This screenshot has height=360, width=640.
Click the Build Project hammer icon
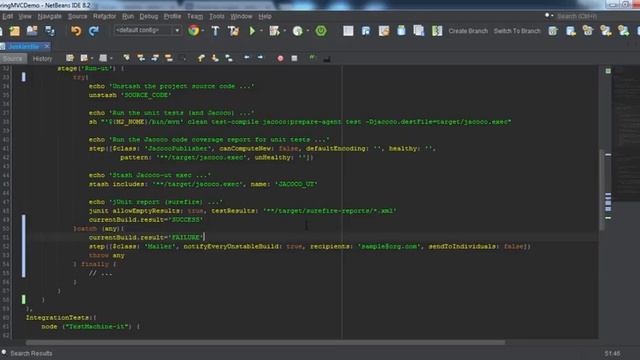click(x=216, y=31)
